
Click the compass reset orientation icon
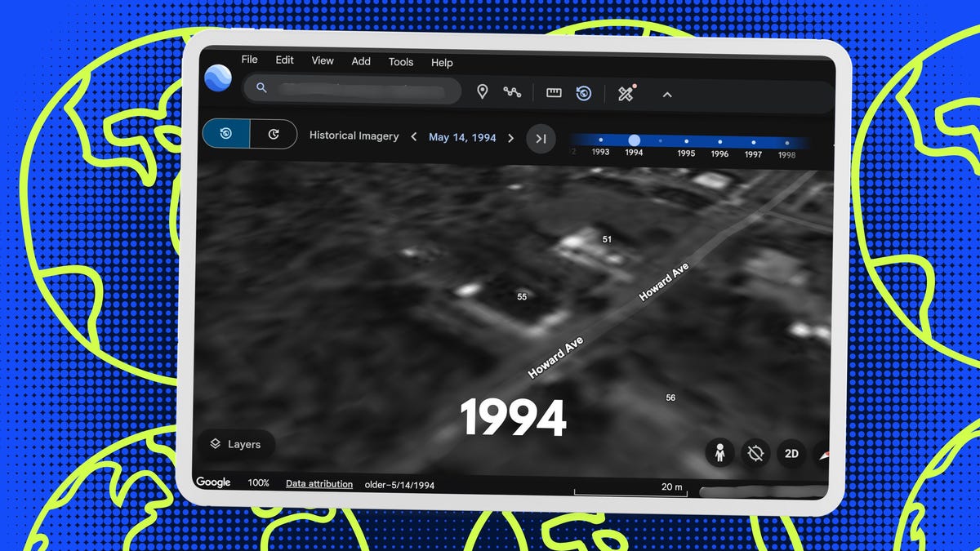point(755,452)
